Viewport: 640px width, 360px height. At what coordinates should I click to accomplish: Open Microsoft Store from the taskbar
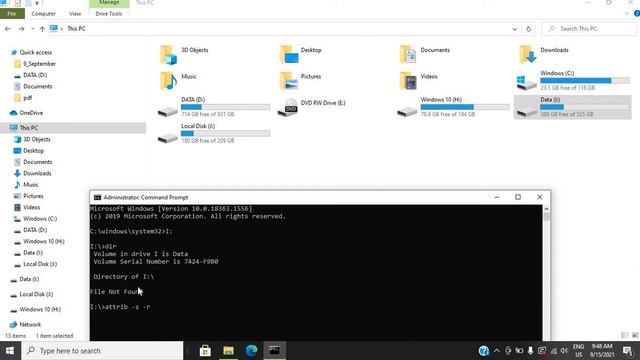[x=205, y=351]
